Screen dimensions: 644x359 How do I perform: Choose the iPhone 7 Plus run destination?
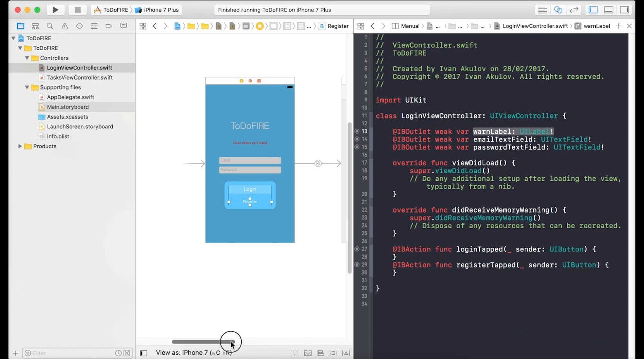pyautogui.click(x=157, y=10)
